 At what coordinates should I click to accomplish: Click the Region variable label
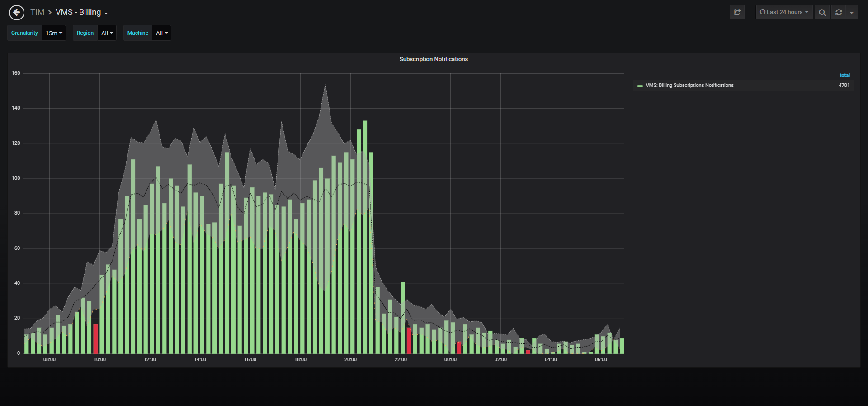pyautogui.click(x=85, y=33)
